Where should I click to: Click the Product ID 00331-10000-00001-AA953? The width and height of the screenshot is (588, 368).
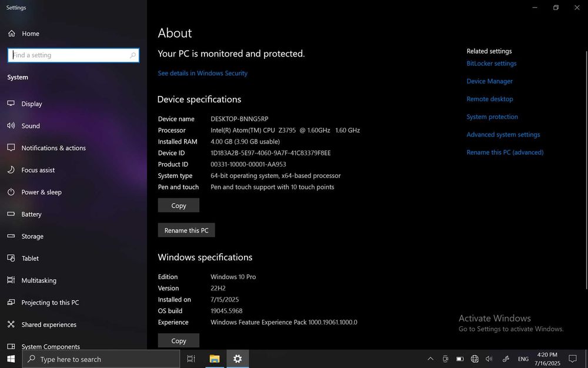(x=248, y=164)
